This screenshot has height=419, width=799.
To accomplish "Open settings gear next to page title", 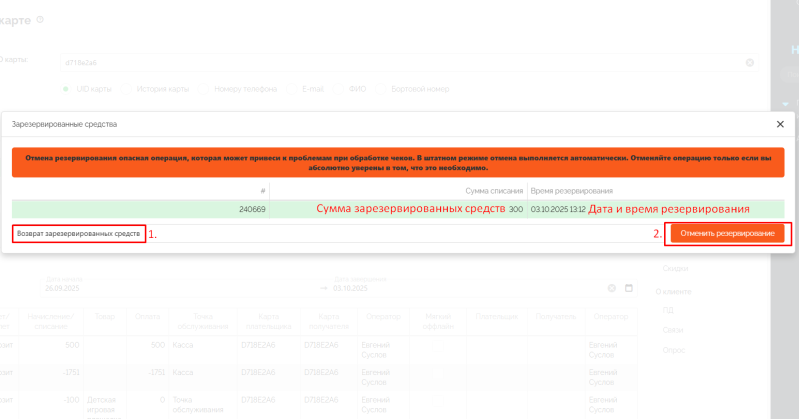I will click(x=40, y=20).
